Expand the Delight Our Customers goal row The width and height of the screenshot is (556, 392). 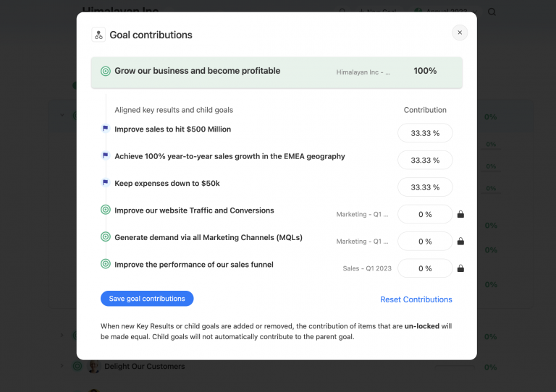[x=62, y=366]
